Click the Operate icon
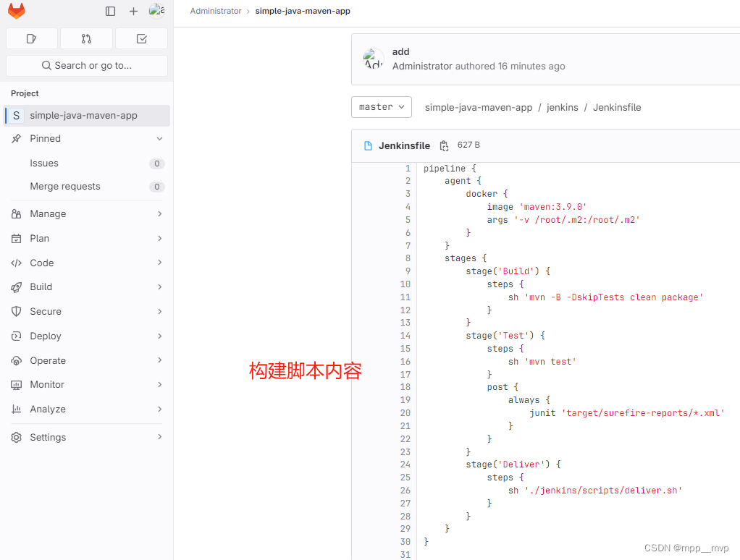 click(17, 360)
